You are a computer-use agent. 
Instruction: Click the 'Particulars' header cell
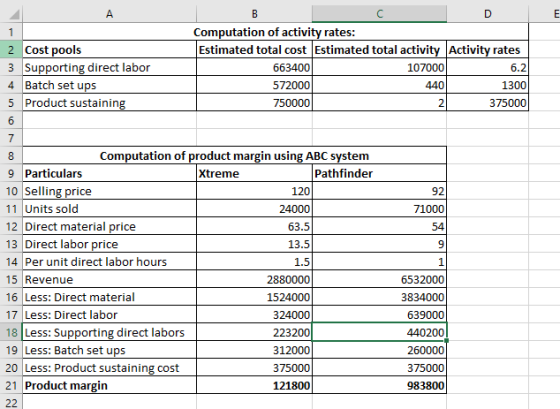(109, 174)
